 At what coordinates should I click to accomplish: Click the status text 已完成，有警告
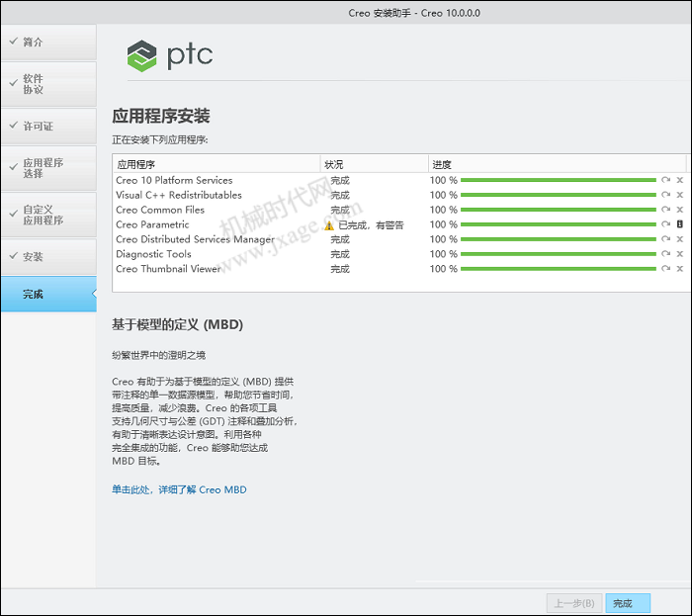[x=371, y=225]
